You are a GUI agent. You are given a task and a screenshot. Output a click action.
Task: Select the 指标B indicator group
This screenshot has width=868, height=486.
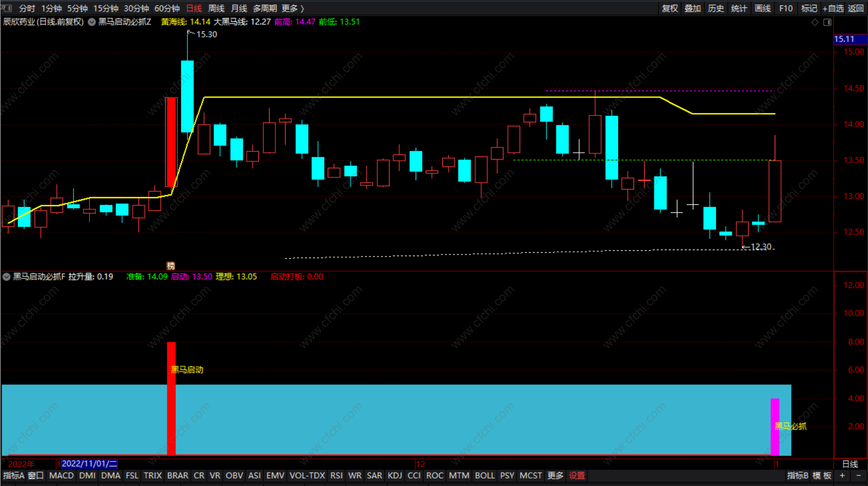798,476
